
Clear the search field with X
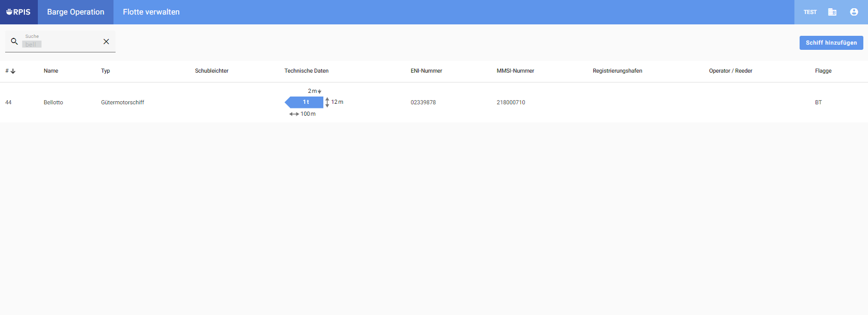[x=106, y=42]
